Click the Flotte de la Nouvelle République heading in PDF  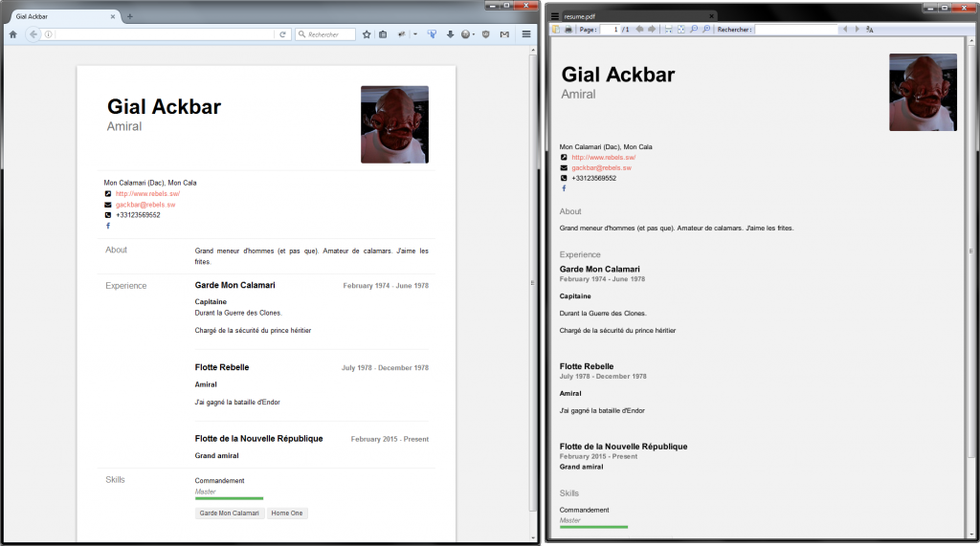(x=623, y=446)
